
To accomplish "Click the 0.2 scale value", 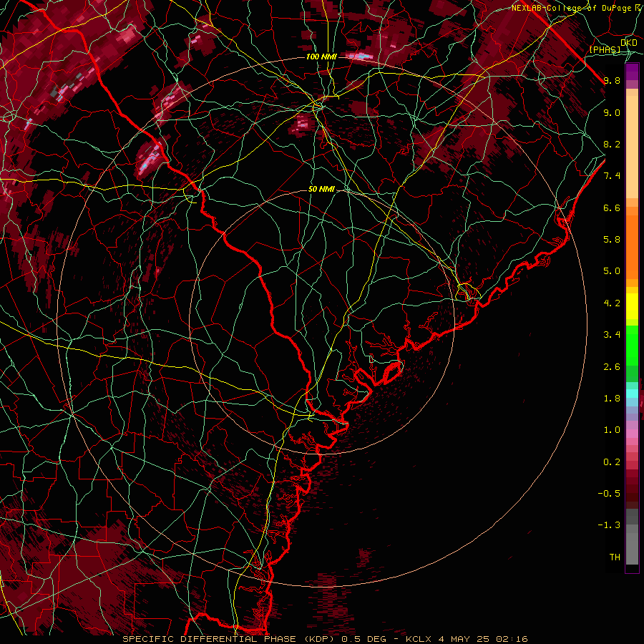I will (612, 462).
